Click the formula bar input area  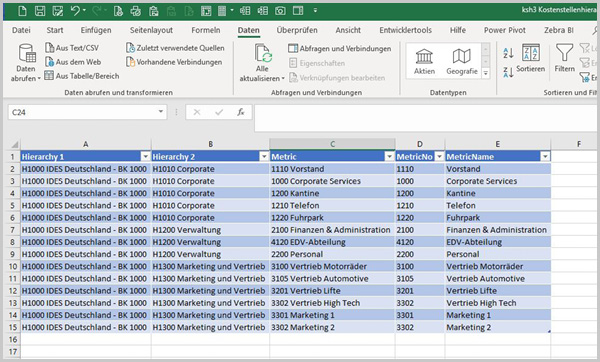425,118
